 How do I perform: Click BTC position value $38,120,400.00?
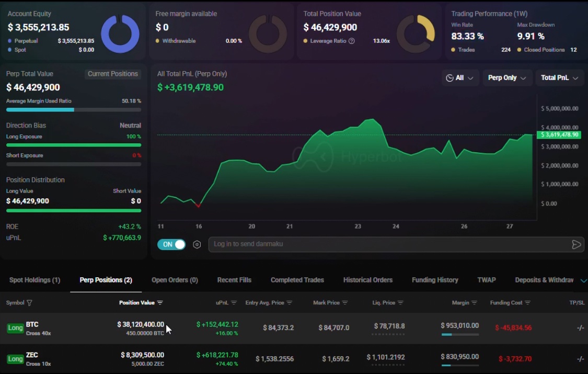[x=141, y=324]
